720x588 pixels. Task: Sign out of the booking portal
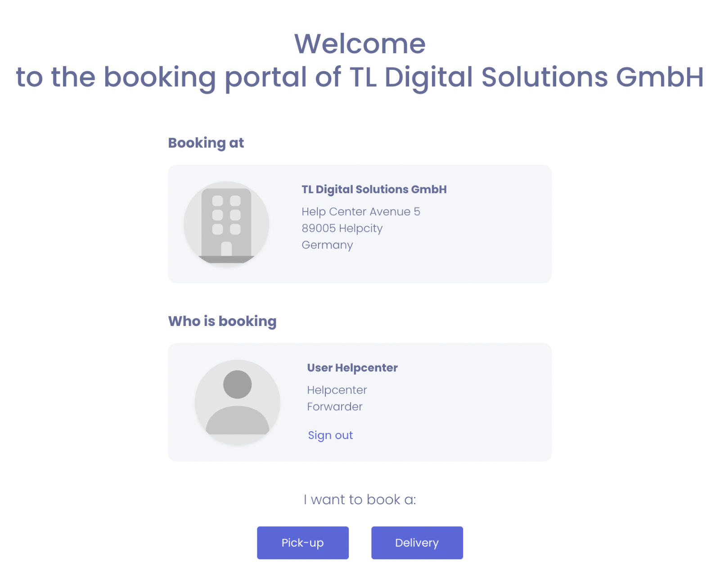330,435
